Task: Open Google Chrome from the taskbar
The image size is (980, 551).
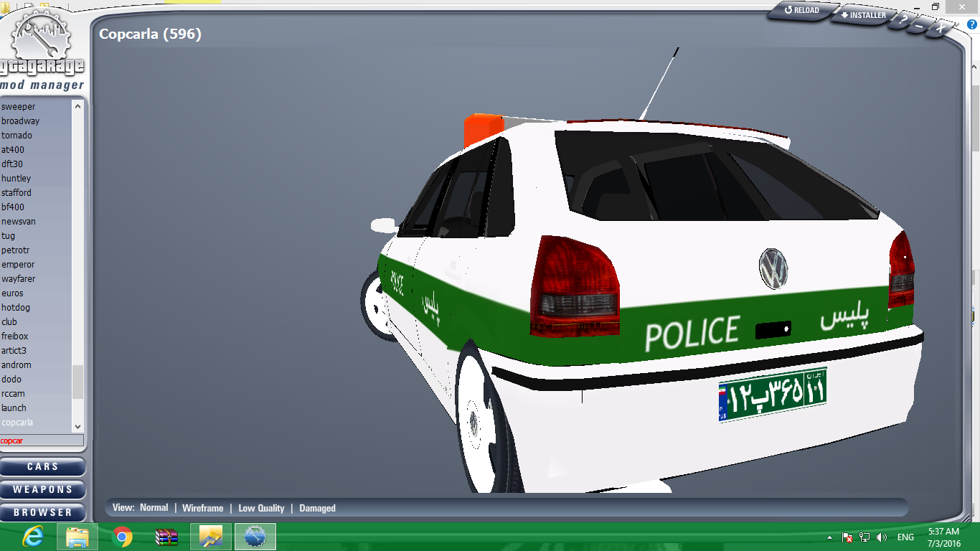Action: [122, 537]
